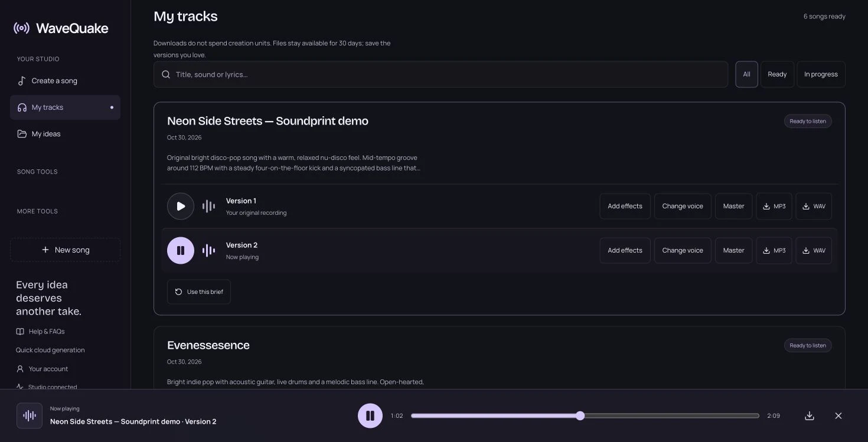Click the Oct 30, 2026 date under Evenessesence
The height and width of the screenshot is (442, 868).
pos(184,362)
